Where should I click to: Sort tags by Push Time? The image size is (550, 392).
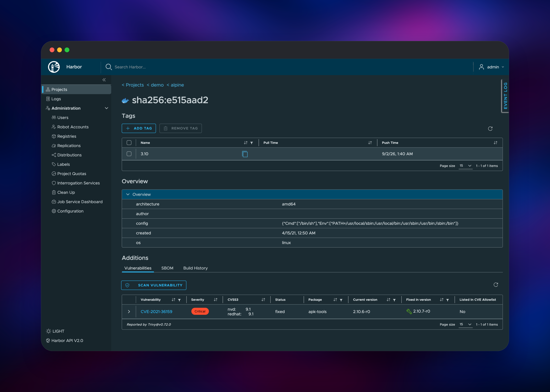click(x=496, y=143)
